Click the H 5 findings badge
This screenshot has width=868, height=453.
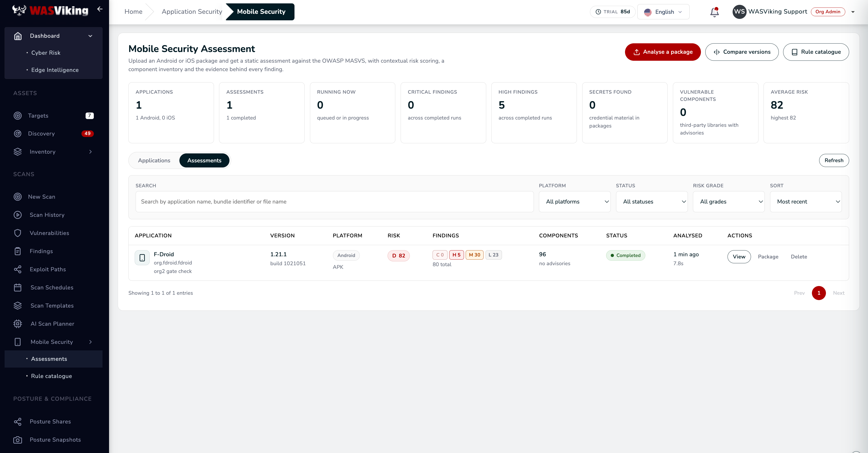coord(456,255)
